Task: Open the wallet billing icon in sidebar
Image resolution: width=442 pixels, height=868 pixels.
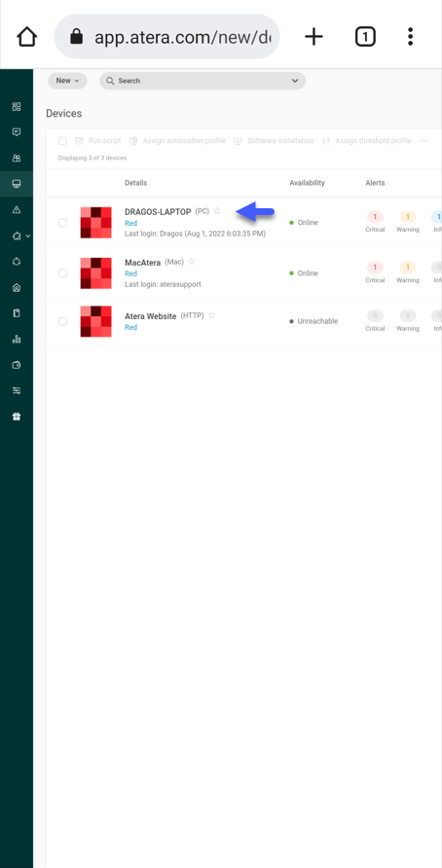Action: (17, 365)
